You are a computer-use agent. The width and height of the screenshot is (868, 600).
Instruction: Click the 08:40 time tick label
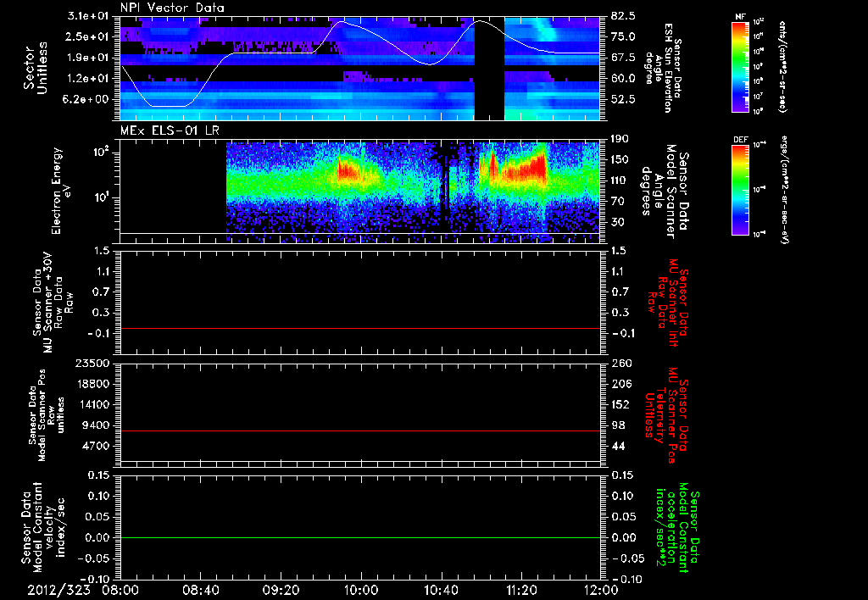point(201,590)
